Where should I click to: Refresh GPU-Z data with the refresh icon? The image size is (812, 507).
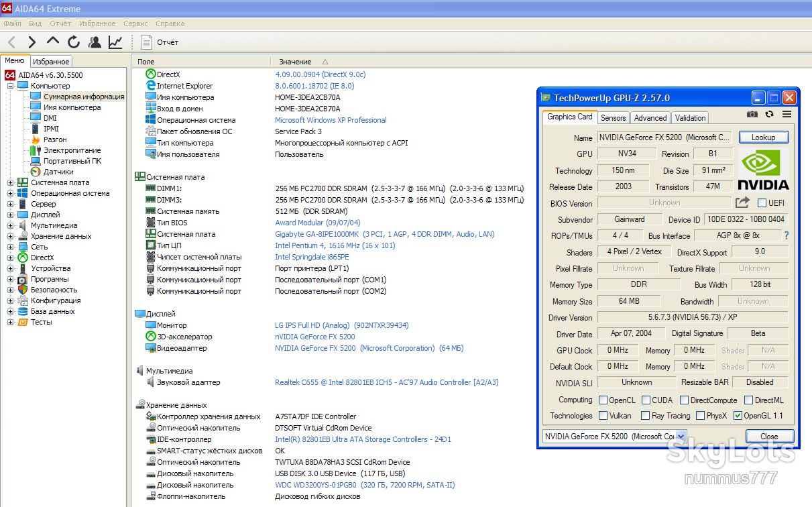click(770, 115)
